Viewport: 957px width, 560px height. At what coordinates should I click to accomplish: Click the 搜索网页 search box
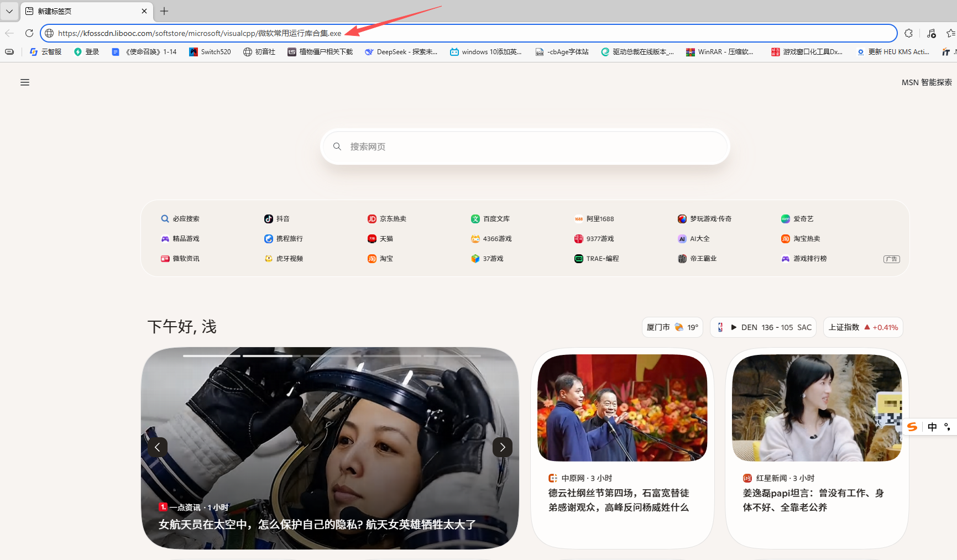[525, 146]
